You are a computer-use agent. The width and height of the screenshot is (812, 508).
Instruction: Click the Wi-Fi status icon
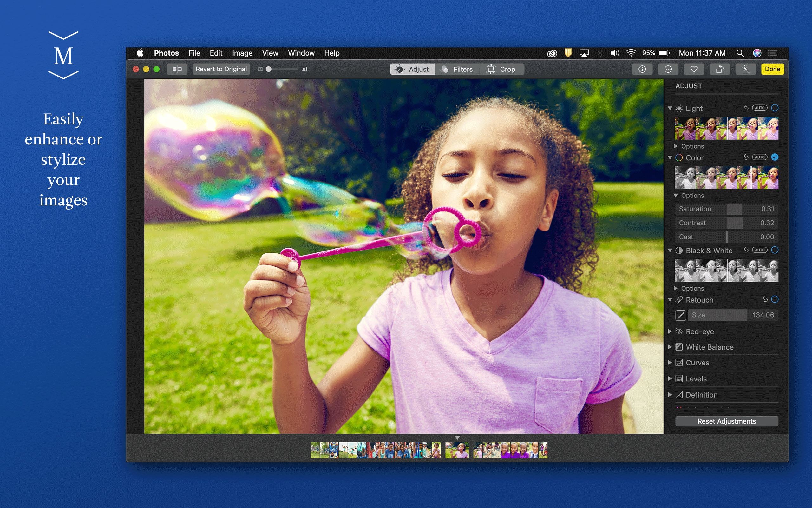[631, 53]
